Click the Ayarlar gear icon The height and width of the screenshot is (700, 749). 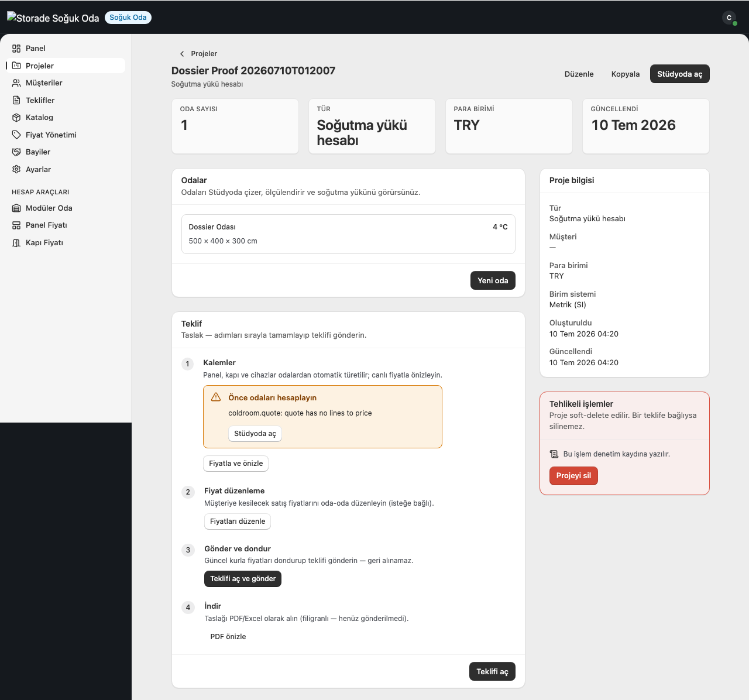pyautogui.click(x=16, y=169)
